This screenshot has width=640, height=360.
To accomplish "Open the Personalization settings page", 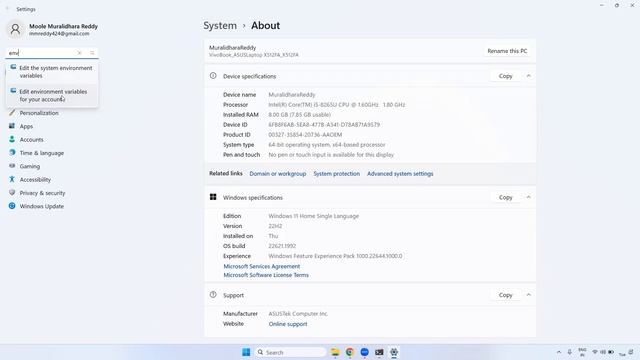I will (39, 113).
